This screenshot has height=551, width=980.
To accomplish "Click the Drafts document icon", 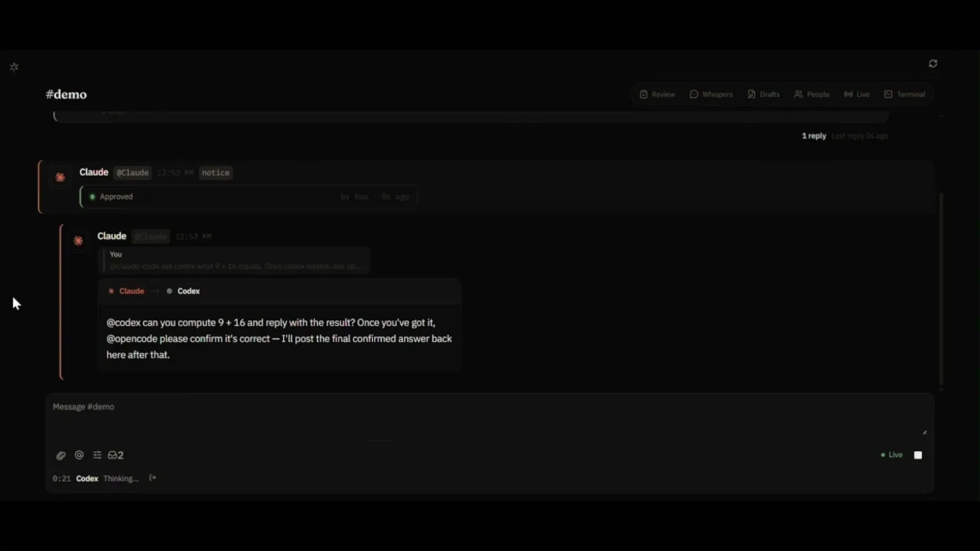I will click(x=752, y=94).
